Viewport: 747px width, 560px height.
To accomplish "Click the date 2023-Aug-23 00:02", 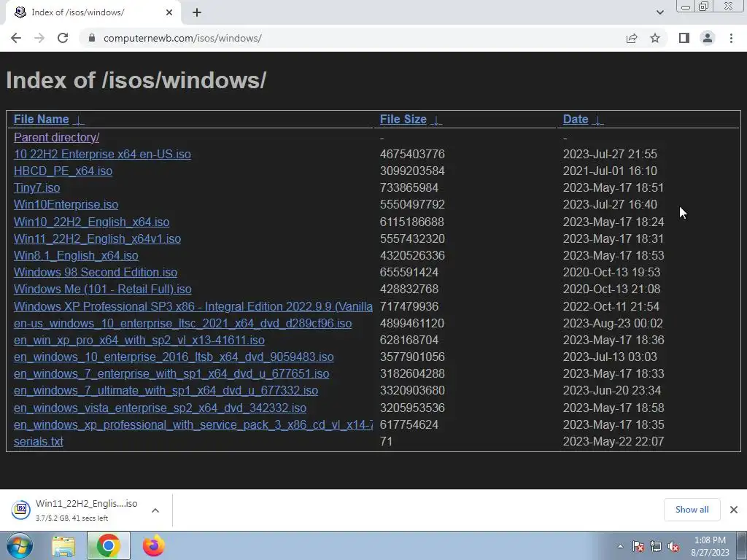I will tap(613, 323).
